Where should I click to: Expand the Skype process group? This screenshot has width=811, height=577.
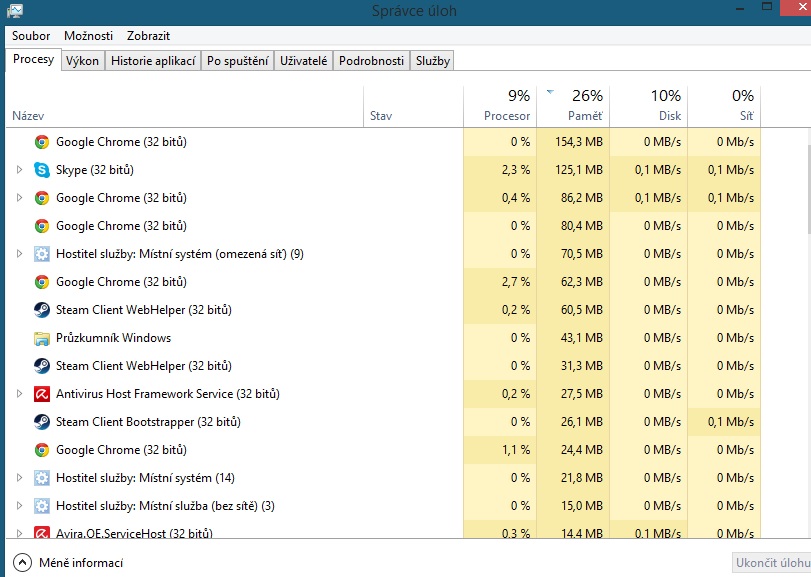click(x=19, y=170)
